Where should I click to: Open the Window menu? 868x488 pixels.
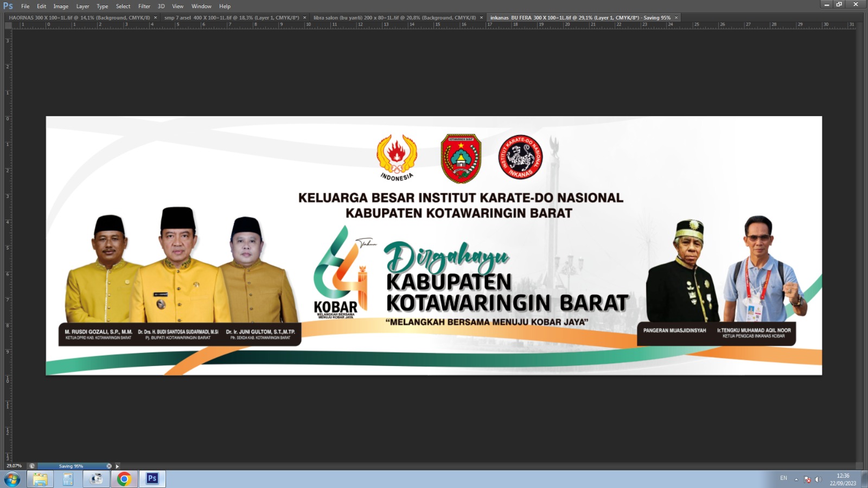201,7
